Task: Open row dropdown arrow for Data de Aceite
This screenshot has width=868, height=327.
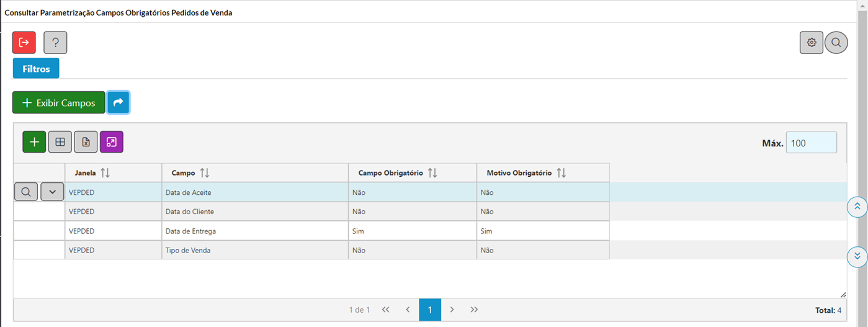Action: (53, 192)
